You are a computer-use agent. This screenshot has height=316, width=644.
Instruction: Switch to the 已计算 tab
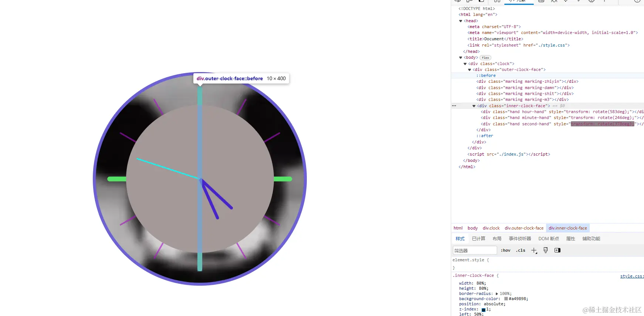pos(478,239)
